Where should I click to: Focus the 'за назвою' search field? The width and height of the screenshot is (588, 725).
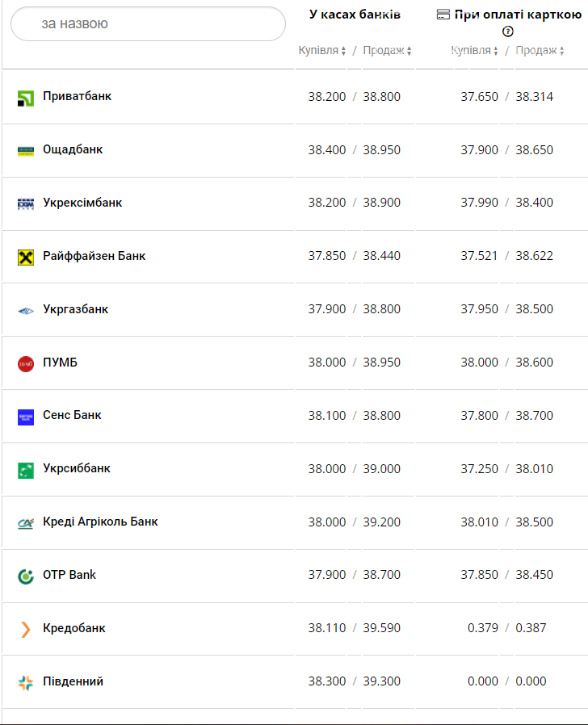click(148, 24)
